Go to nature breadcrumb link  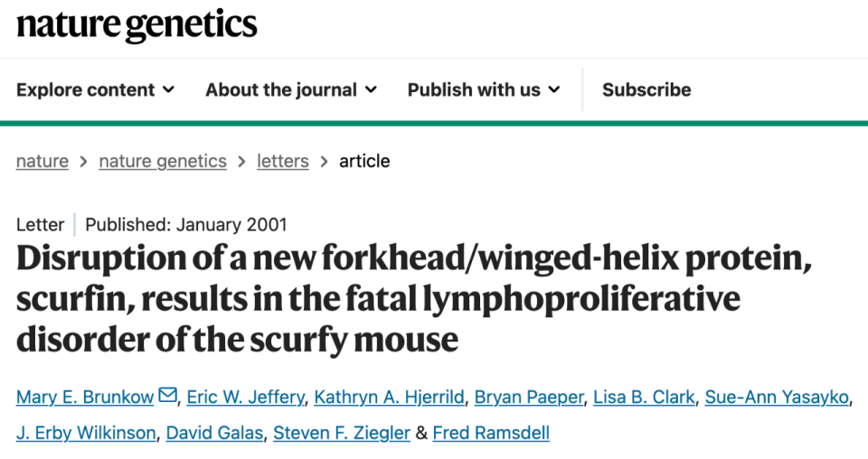click(x=42, y=161)
